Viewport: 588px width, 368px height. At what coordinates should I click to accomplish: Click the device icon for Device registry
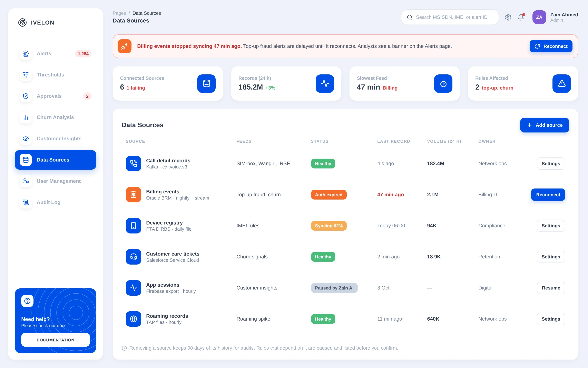pos(133,226)
